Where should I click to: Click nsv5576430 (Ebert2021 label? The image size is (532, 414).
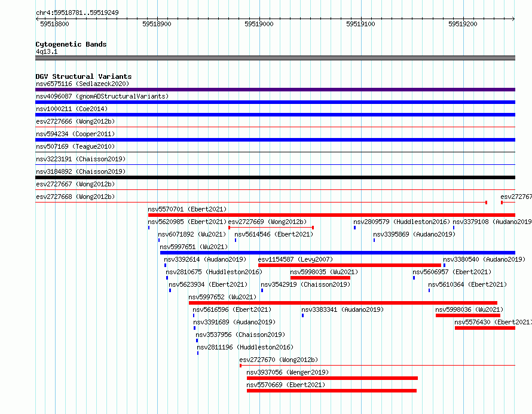click(493, 322)
